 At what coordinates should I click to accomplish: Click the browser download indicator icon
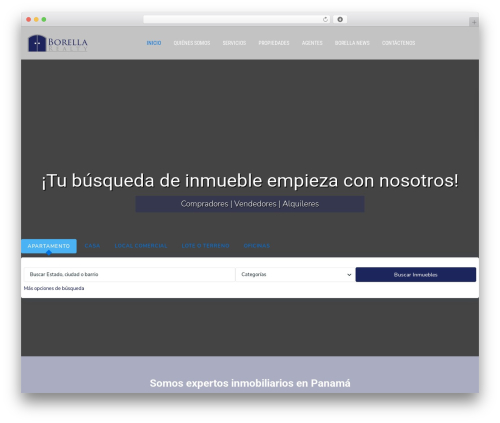[340, 19]
